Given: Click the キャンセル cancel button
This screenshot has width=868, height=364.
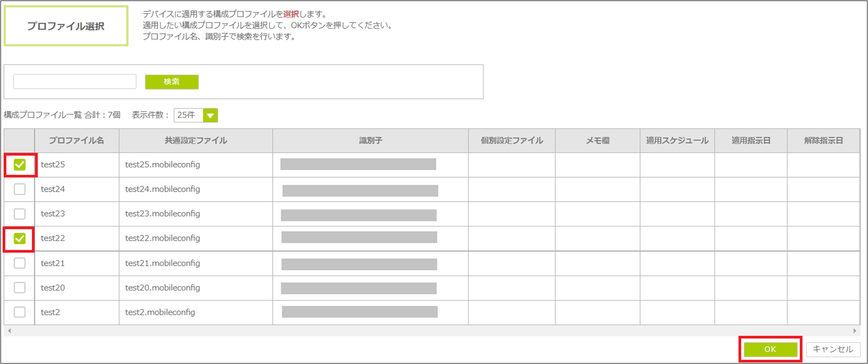Looking at the screenshot, I should tap(833, 349).
